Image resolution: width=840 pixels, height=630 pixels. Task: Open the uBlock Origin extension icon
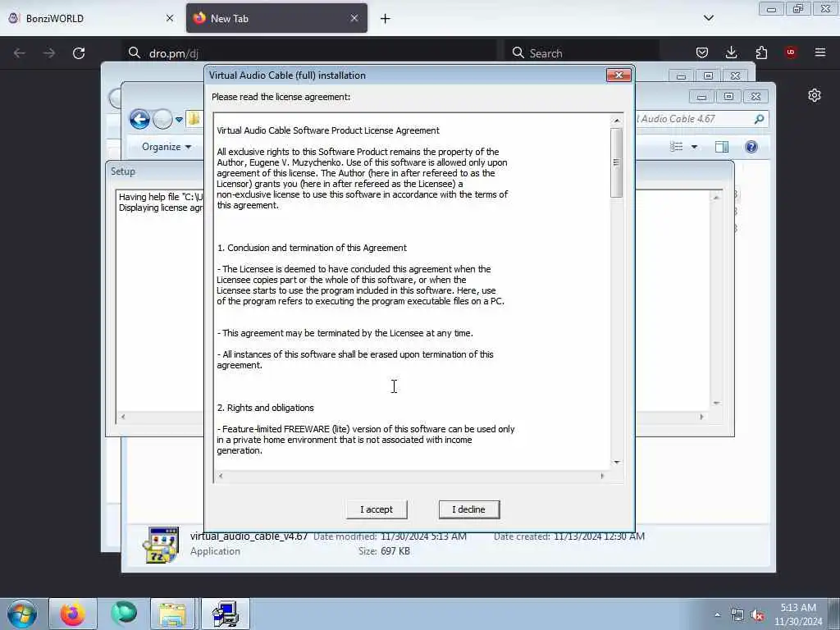tap(791, 52)
